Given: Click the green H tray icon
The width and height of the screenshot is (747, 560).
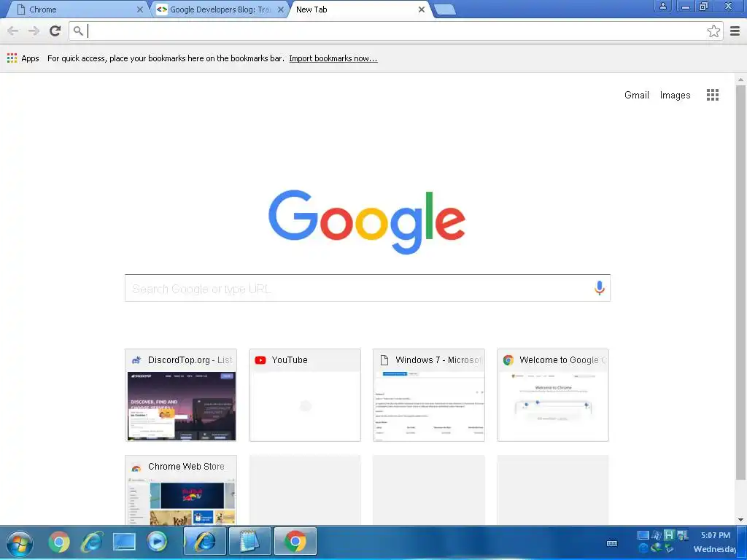Looking at the screenshot, I should 670,535.
